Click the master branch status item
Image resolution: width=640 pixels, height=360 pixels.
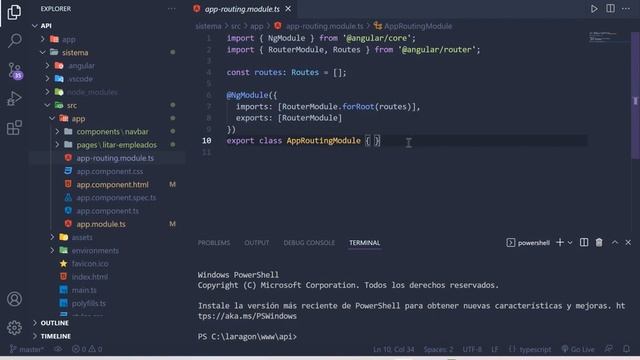point(27,349)
